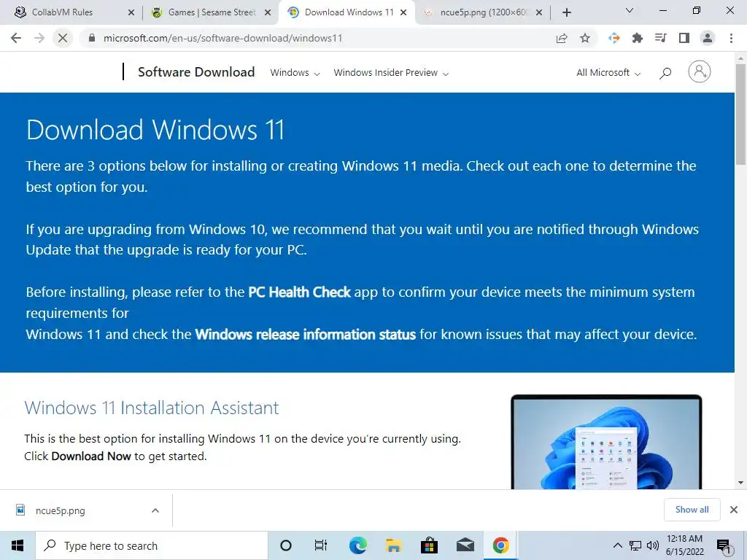Close the Download Windows 11 tab
747x560 pixels.
pos(403,12)
